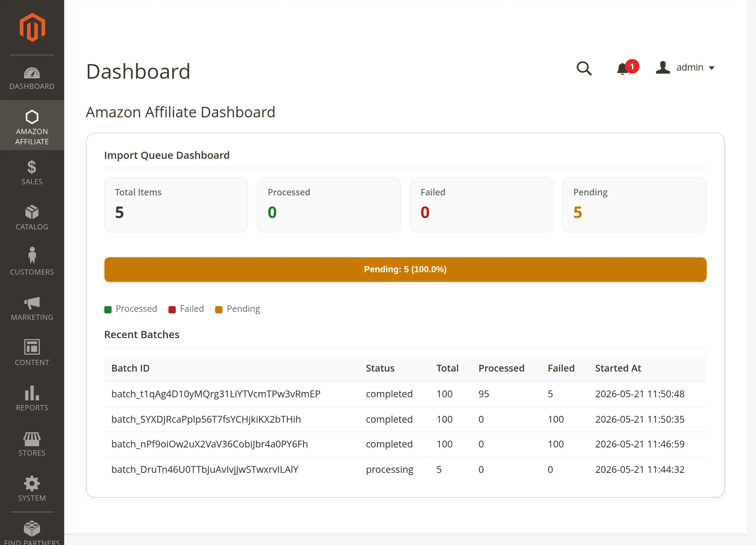Click the Amazon Affiliate Dashboard title
The height and width of the screenshot is (545, 756).
pos(180,112)
